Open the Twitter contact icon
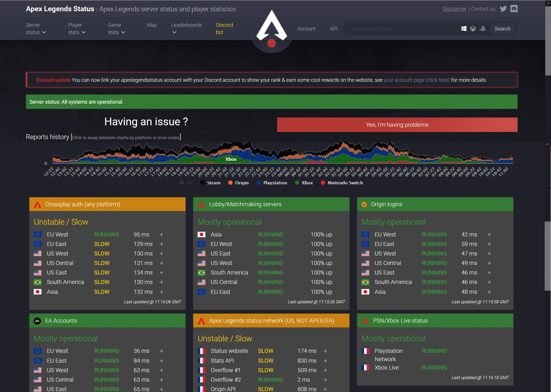 [503, 9]
